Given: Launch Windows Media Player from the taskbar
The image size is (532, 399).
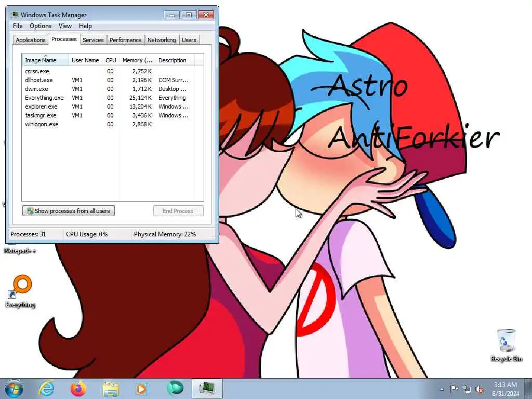Looking at the screenshot, I should [142, 389].
